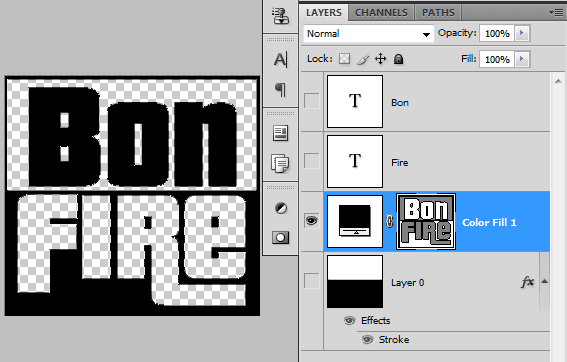The image size is (567, 362).
Task: Switch to the Layers tab
Action: coord(324,13)
